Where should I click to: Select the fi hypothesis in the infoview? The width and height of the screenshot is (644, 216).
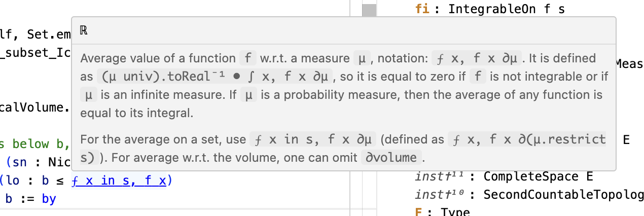pos(422,9)
